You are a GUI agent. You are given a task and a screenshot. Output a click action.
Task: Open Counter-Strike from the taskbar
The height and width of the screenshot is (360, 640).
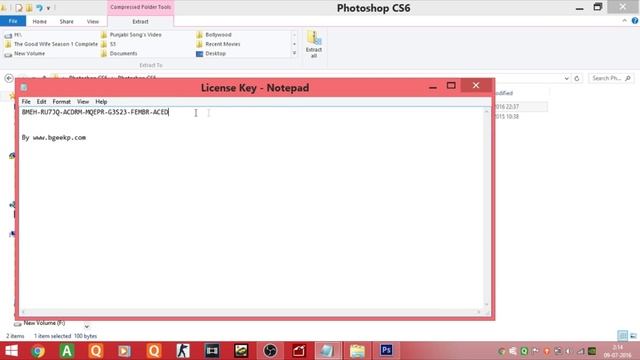(x=183, y=351)
